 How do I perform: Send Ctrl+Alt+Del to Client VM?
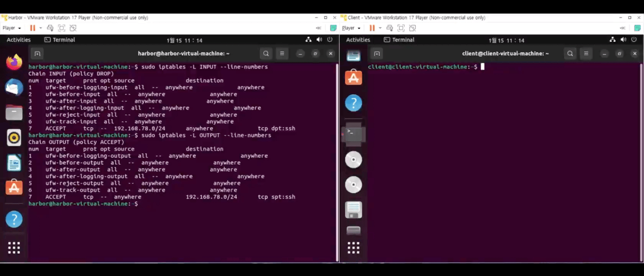click(389, 28)
